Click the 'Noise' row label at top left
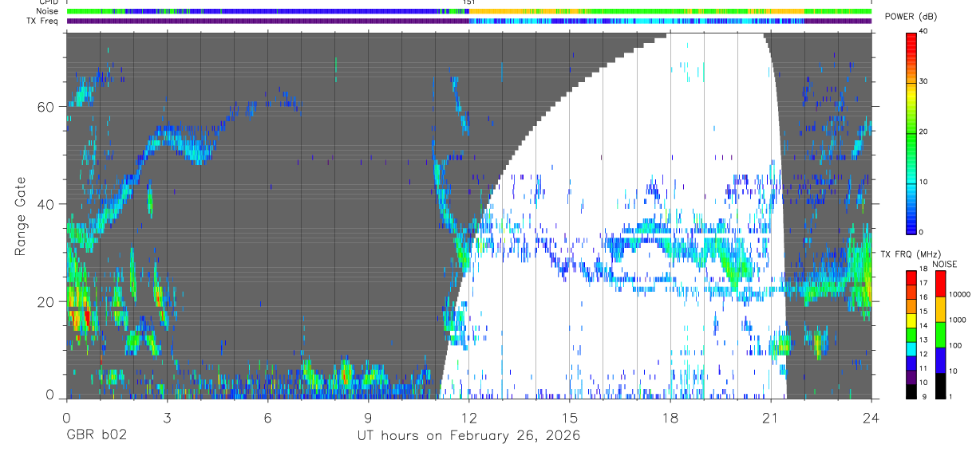This screenshot has height=452, width=980. click(x=47, y=11)
